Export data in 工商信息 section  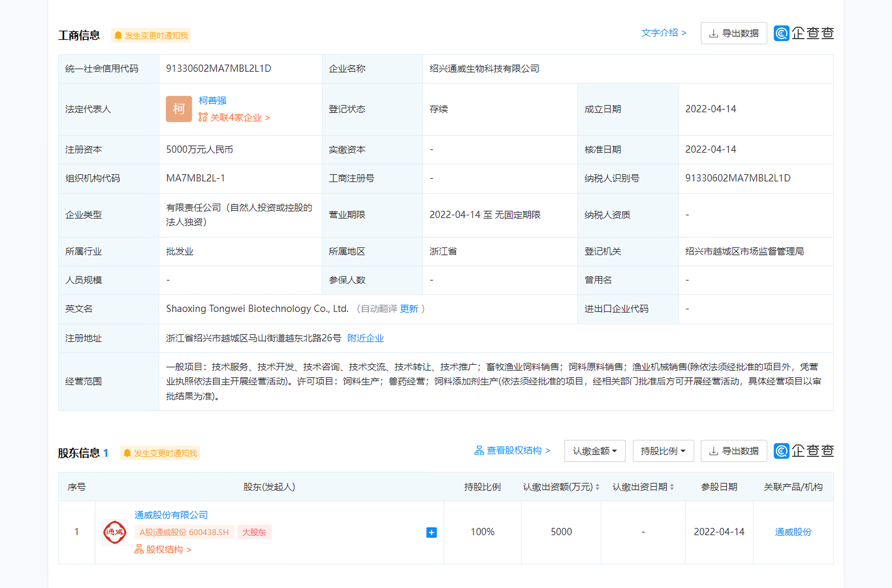click(x=734, y=33)
